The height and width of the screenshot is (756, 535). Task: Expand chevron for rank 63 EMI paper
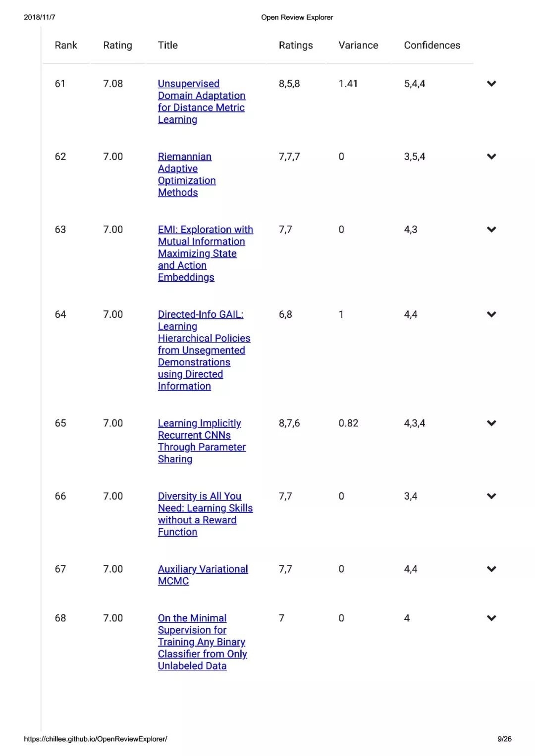point(491,229)
